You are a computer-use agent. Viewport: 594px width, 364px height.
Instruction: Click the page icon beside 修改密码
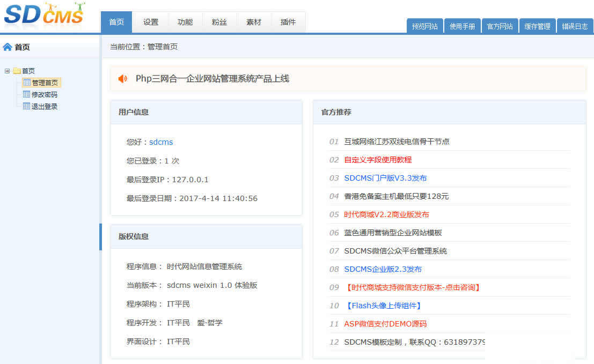26,94
